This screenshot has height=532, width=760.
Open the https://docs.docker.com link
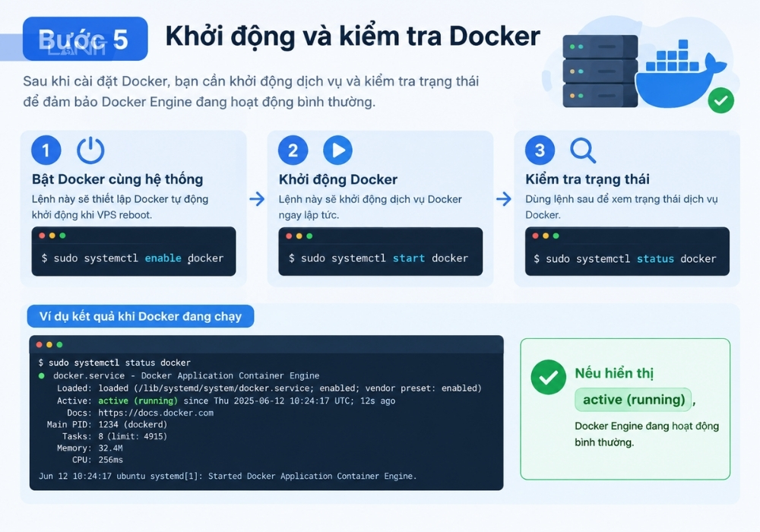click(x=156, y=413)
